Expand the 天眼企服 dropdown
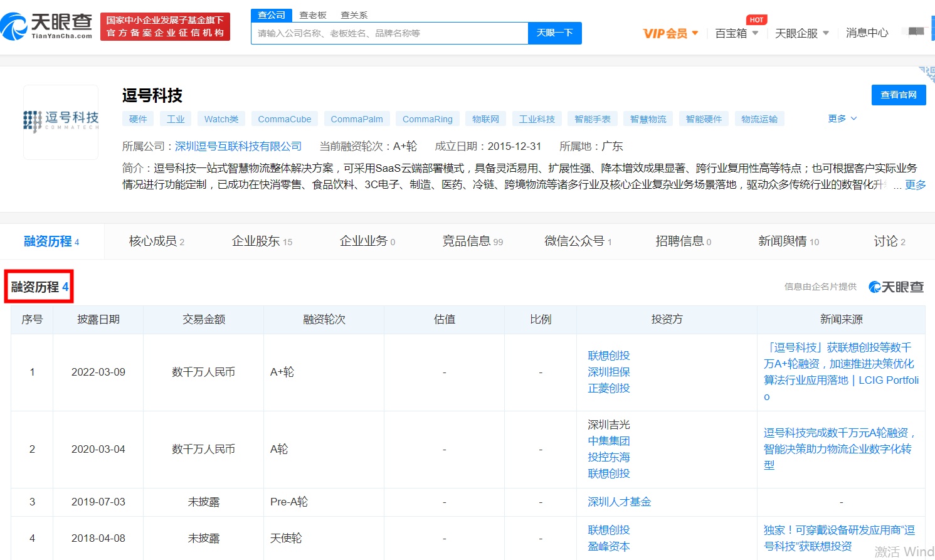The image size is (935, 560). pos(802,33)
